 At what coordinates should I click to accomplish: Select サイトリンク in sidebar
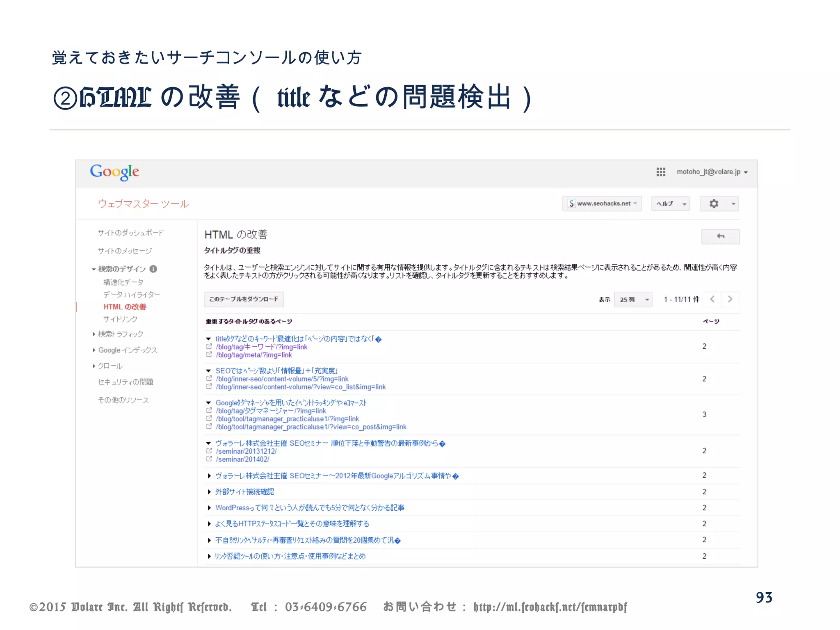pos(120,319)
